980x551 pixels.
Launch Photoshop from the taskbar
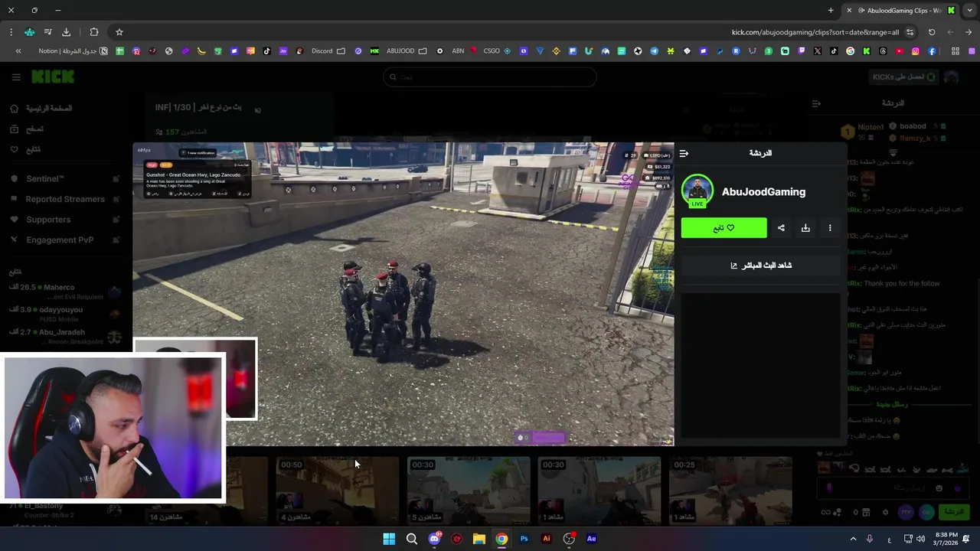(x=524, y=539)
